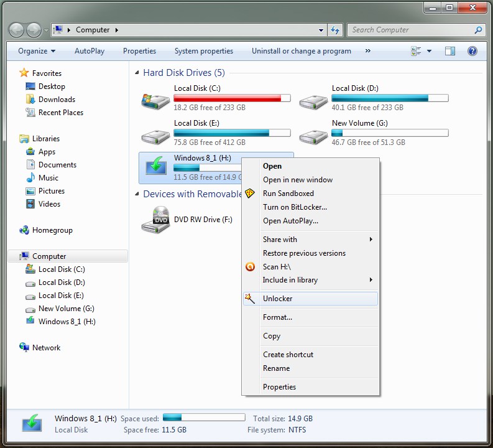The width and height of the screenshot is (493, 448).
Task: Click the Homegroup icon in navigation pane
Action: pos(24,230)
